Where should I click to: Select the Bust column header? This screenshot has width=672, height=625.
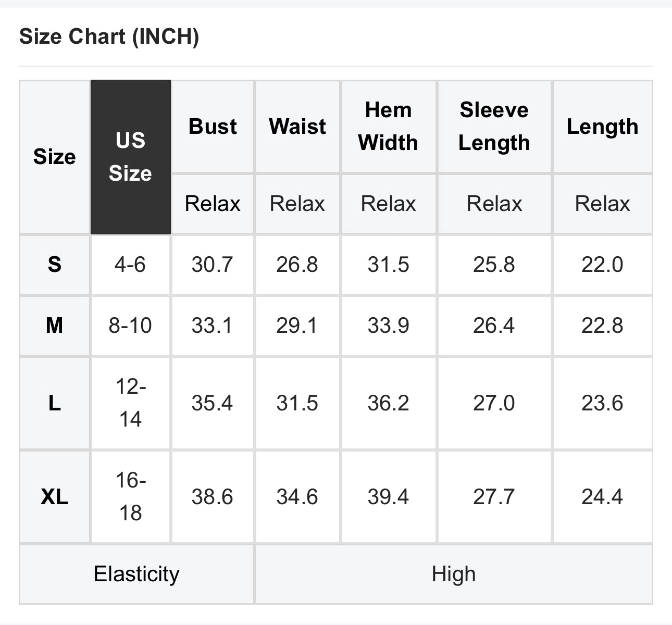pyautogui.click(x=213, y=127)
